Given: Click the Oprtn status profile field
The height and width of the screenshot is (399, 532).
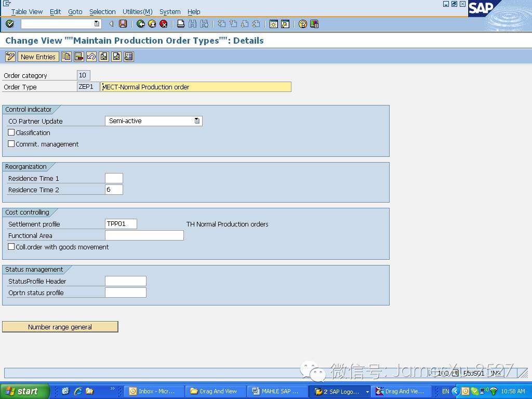Looking at the screenshot, I should 126,292.
